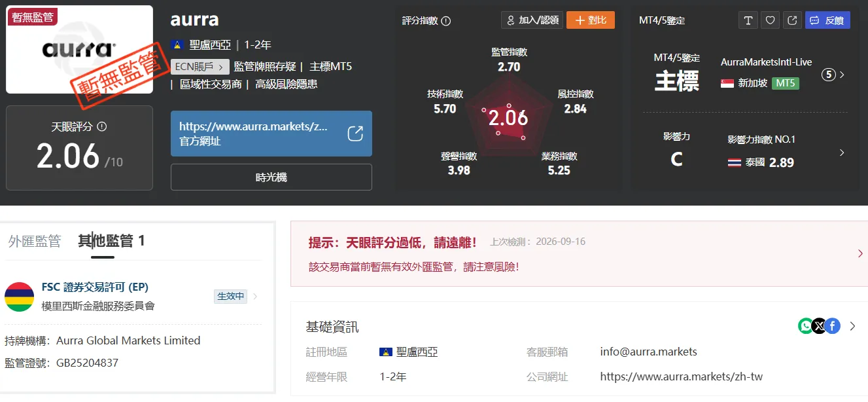The height and width of the screenshot is (402, 868).
Task: Click the info icon beside 評分指數
Action: point(446,21)
